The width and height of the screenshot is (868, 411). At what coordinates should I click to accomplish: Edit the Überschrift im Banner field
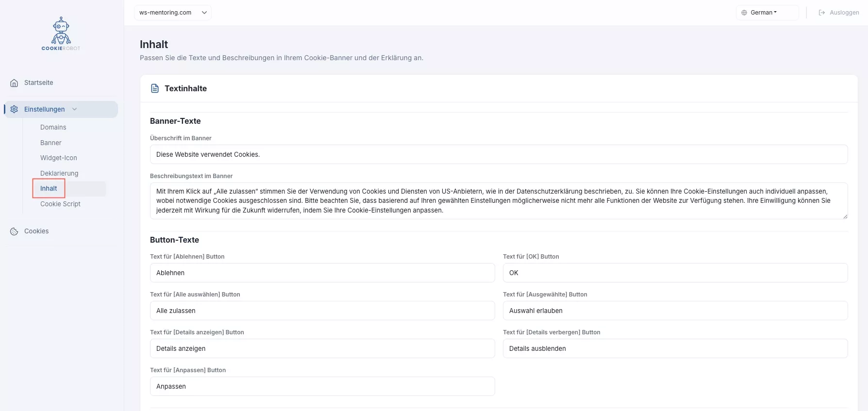pos(499,154)
